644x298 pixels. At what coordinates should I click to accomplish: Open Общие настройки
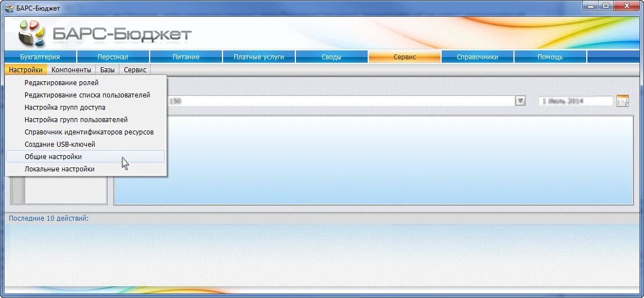tap(85, 156)
